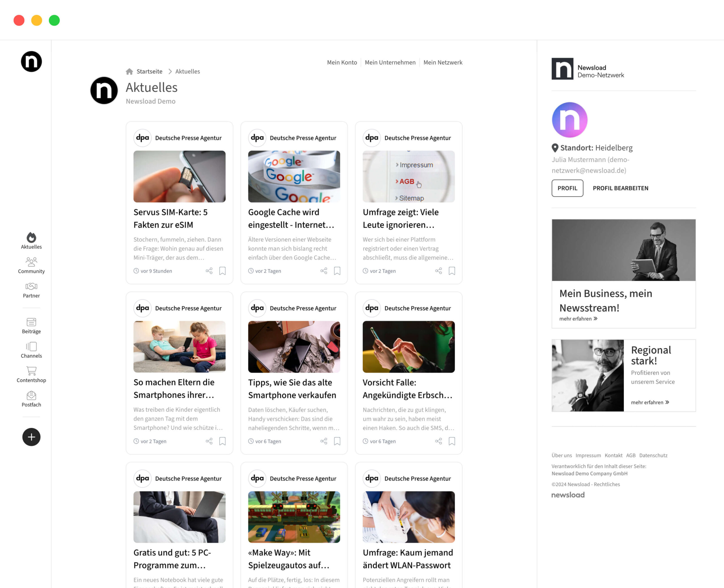Open the Beiträge sidebar icon
The image size is (724, 588).
tap(31, 322)
